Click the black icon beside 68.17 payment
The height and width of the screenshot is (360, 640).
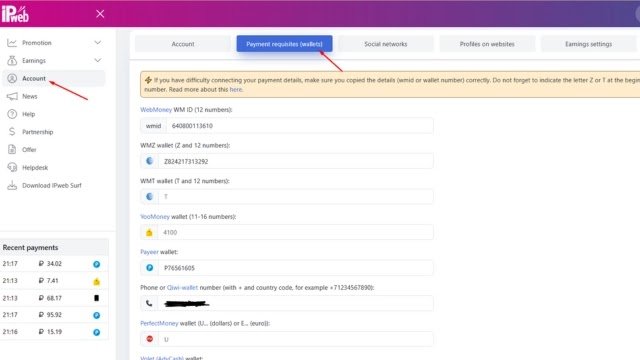(x=97, y=298)
